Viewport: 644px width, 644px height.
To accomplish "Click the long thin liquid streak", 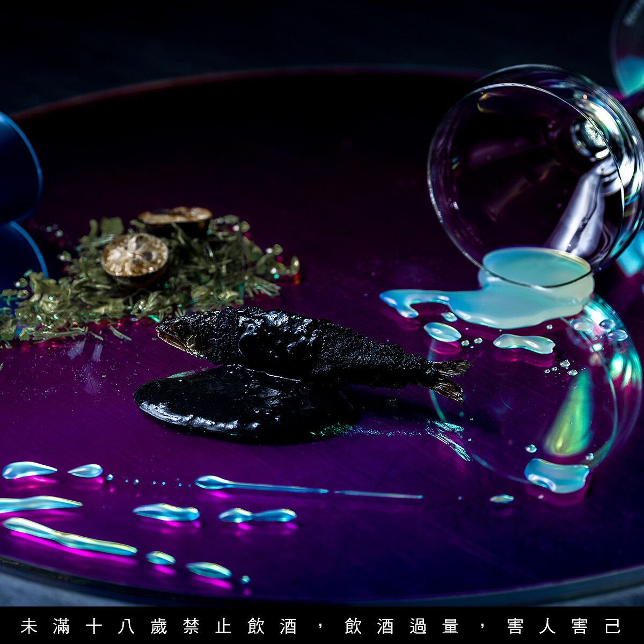I will tap(301, 488).
